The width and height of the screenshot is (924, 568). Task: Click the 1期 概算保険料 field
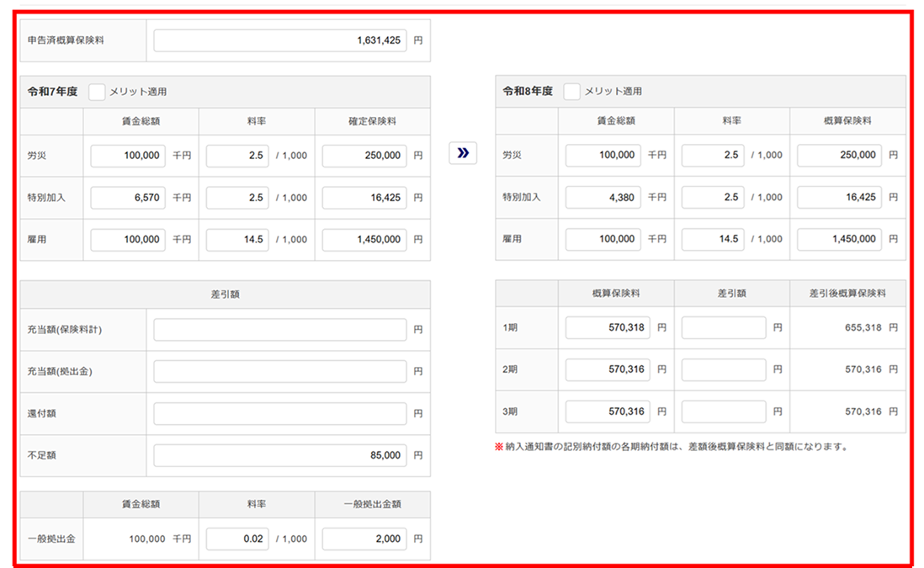tap(608, 327)
